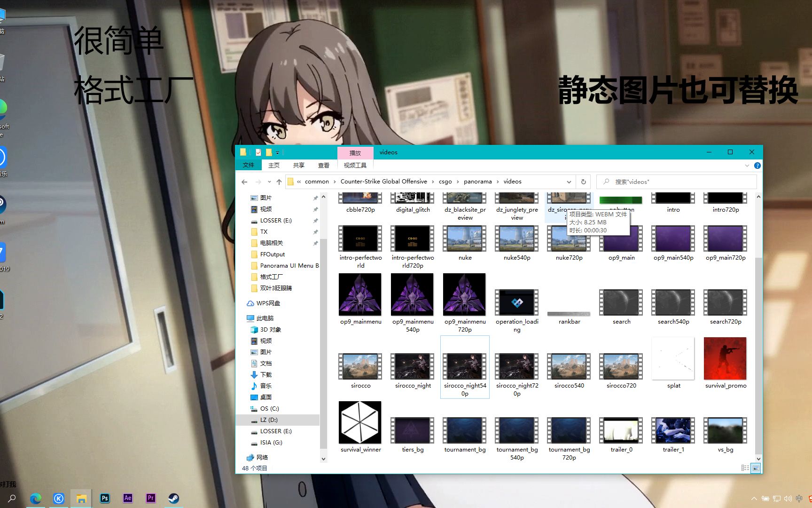Select the search720p video
Screen dimensions: 812x508
726,307
